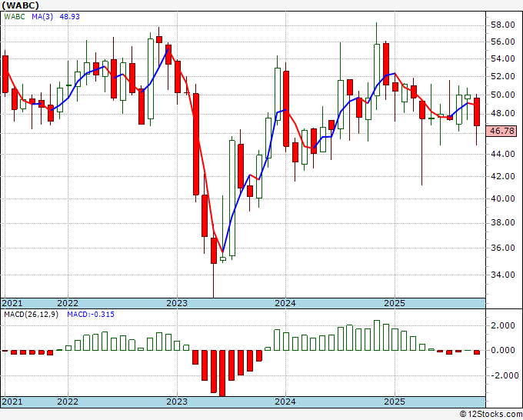Click the 2.000 MACD axis label
This screenshot has width=523, height=420.
(505, 325)
